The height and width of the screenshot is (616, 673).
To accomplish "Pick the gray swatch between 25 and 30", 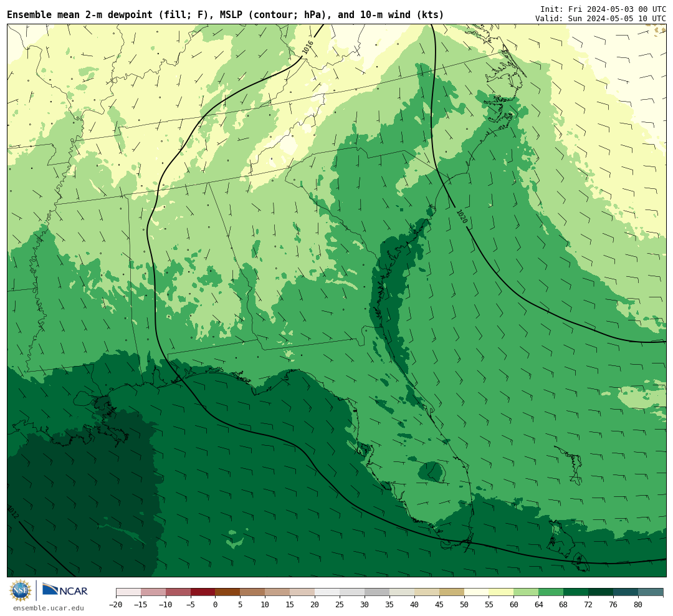I will (x=352, y=592).
